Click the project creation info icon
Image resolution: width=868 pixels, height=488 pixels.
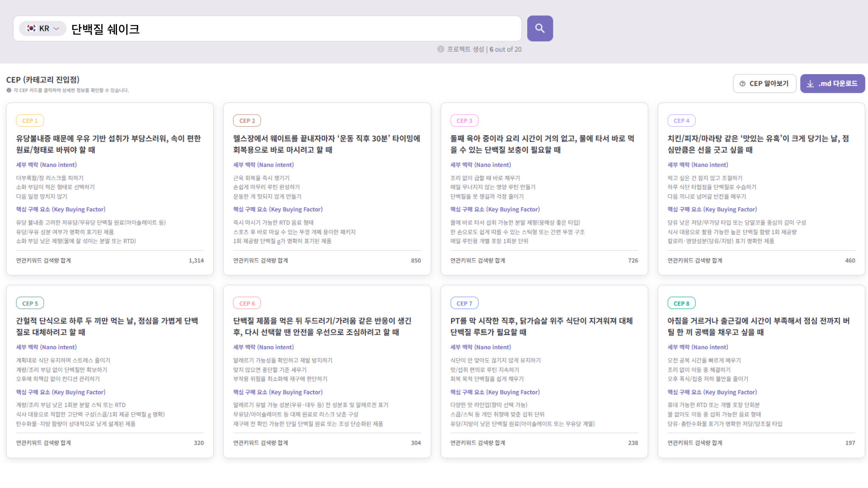[x=441, y=49]
